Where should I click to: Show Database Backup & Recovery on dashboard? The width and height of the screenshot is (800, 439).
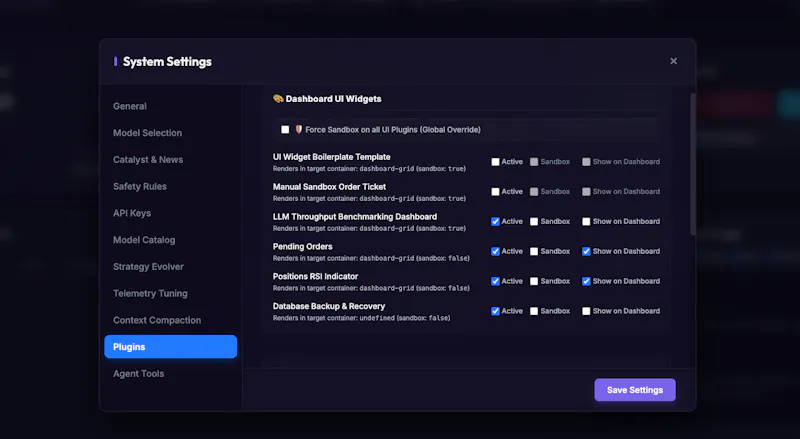pos(586,311)
